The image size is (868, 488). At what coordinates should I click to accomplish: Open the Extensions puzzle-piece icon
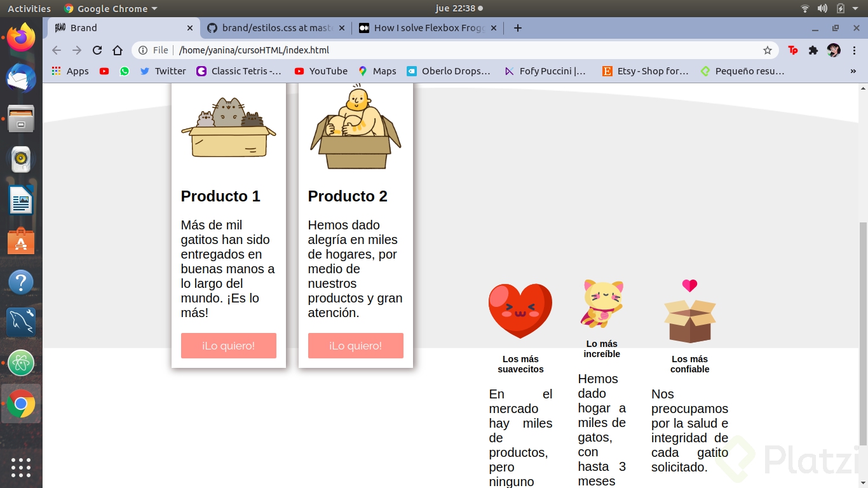coord(813,50)
